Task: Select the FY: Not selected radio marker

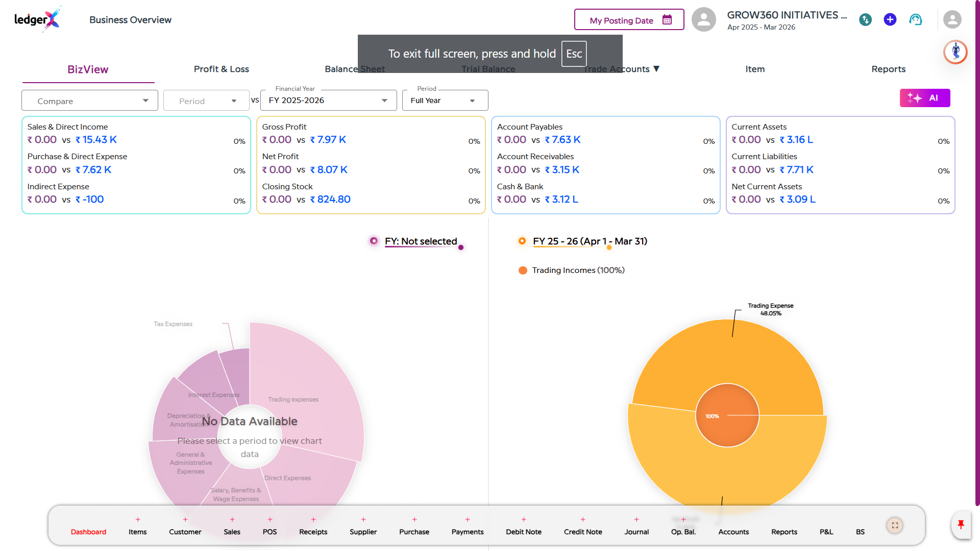Action: [x=374, y=241]
